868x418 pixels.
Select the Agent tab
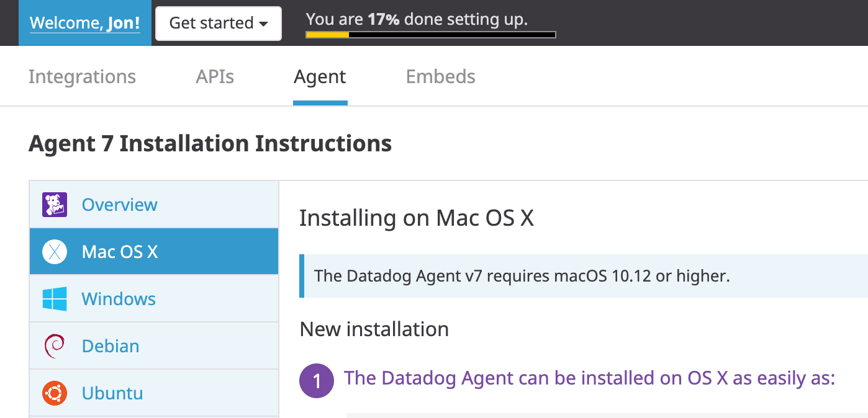coord(320,77)
